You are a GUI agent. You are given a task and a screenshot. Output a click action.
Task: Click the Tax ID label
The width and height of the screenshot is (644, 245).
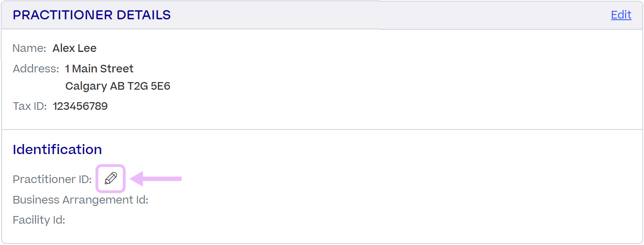coord(30,106)
